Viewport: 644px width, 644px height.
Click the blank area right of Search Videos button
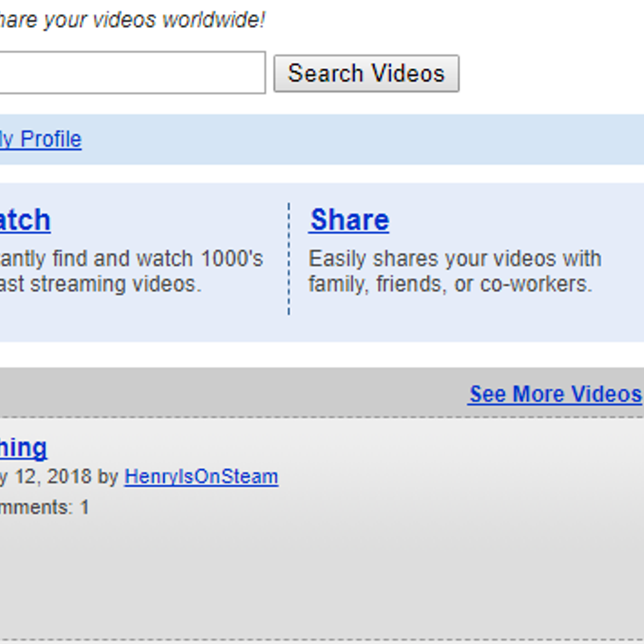551,73
